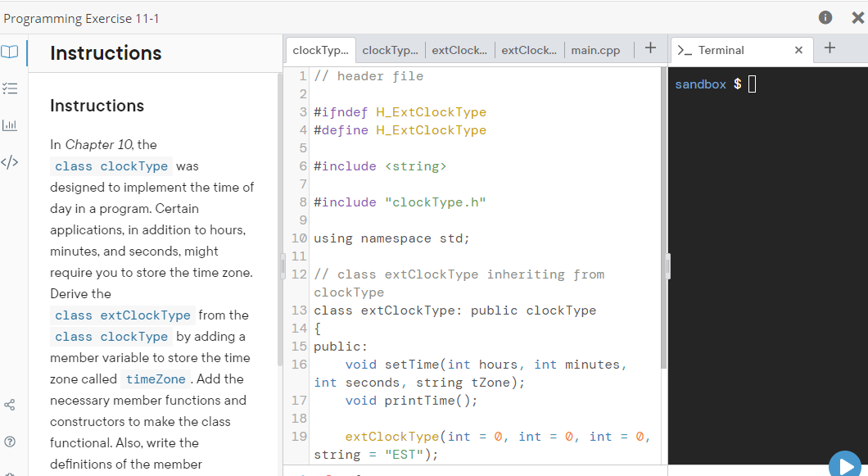Click the 'sandbox' prompt text in terminal

point(700,84)
